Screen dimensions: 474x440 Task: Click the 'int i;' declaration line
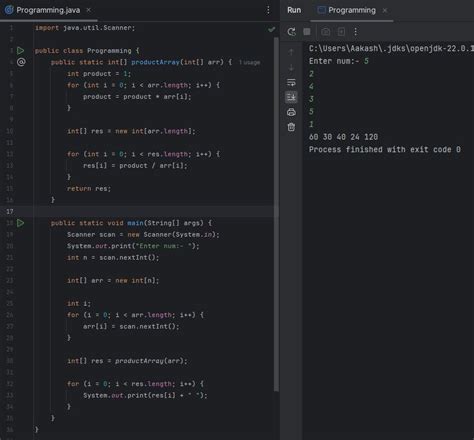point(79,303)
